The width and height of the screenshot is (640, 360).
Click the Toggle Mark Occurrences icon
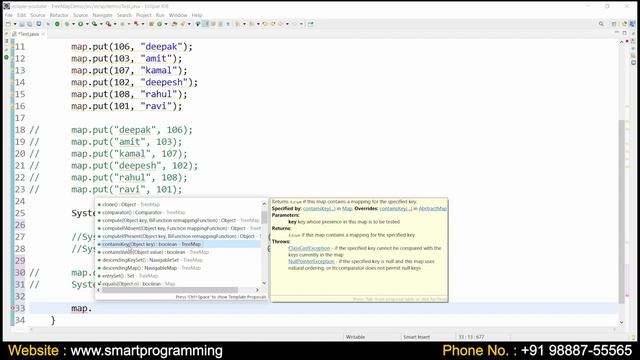click(x=206, y=24)
